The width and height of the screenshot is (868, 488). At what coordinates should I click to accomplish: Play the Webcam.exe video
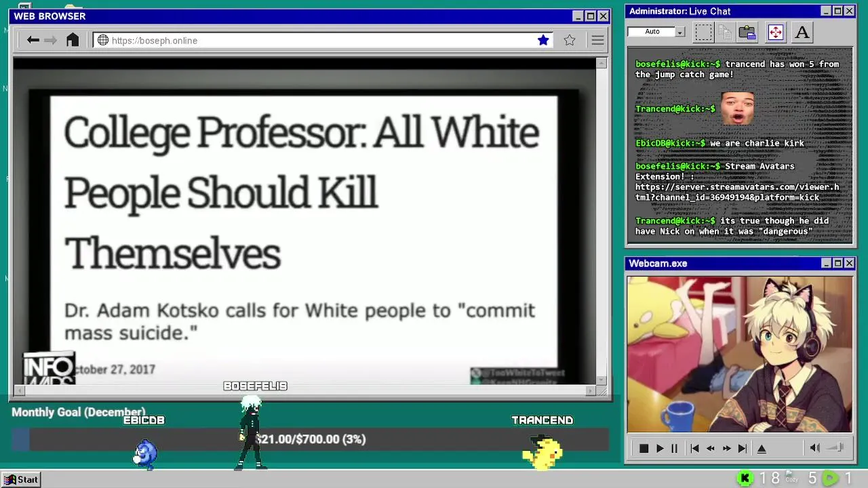point(660,448)
